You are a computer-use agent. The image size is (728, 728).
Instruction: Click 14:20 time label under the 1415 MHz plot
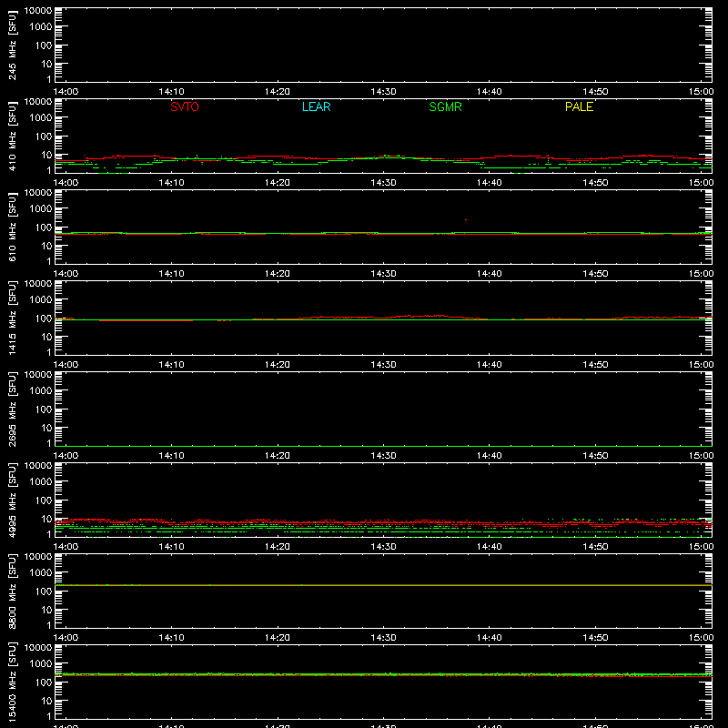tap(278, 365)
